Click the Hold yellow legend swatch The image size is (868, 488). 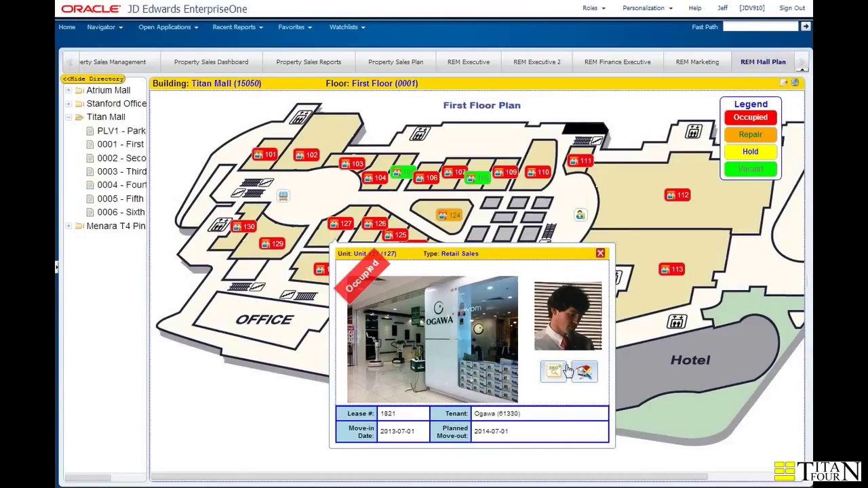pos(750,151)
